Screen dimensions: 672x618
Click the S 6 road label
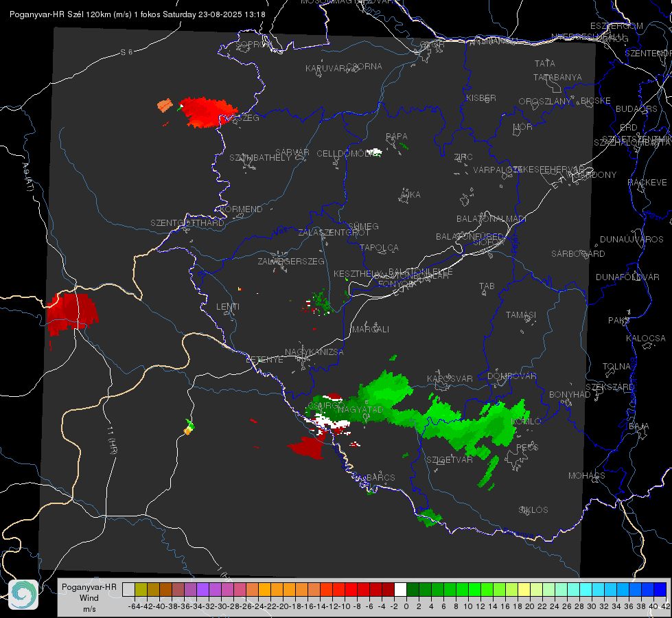[126, 52]
